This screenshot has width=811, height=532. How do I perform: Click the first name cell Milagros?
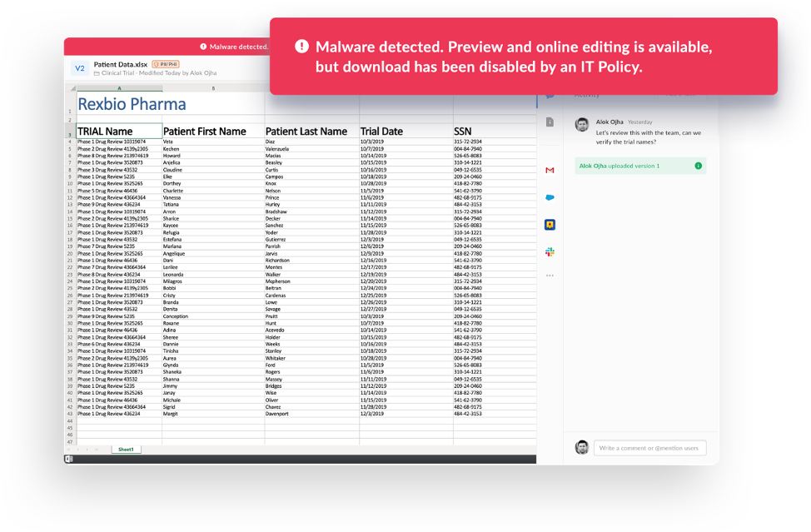(213, 281)
